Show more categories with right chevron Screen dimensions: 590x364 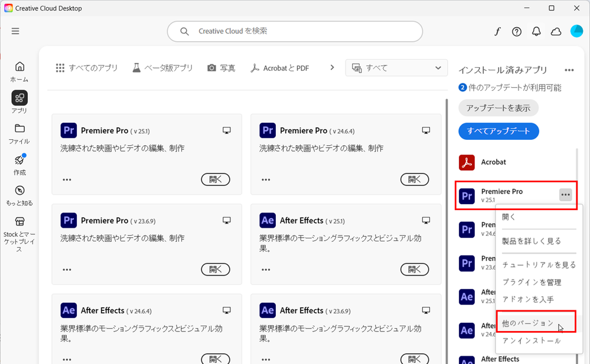pyautogui.click(x=332, y=68)
